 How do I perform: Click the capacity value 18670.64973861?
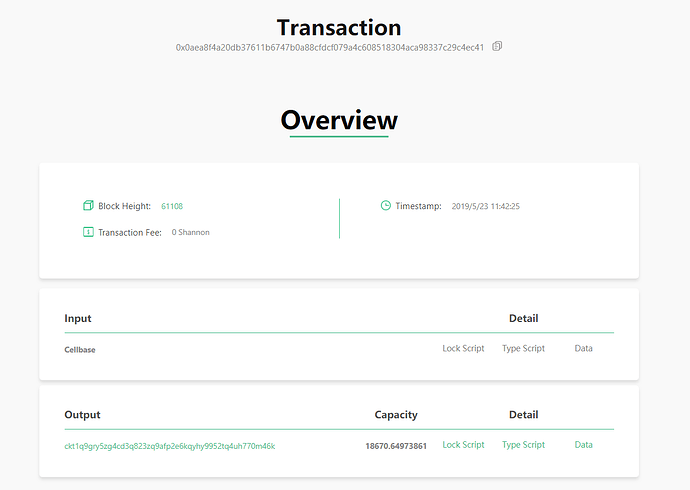tap(396, 446)
